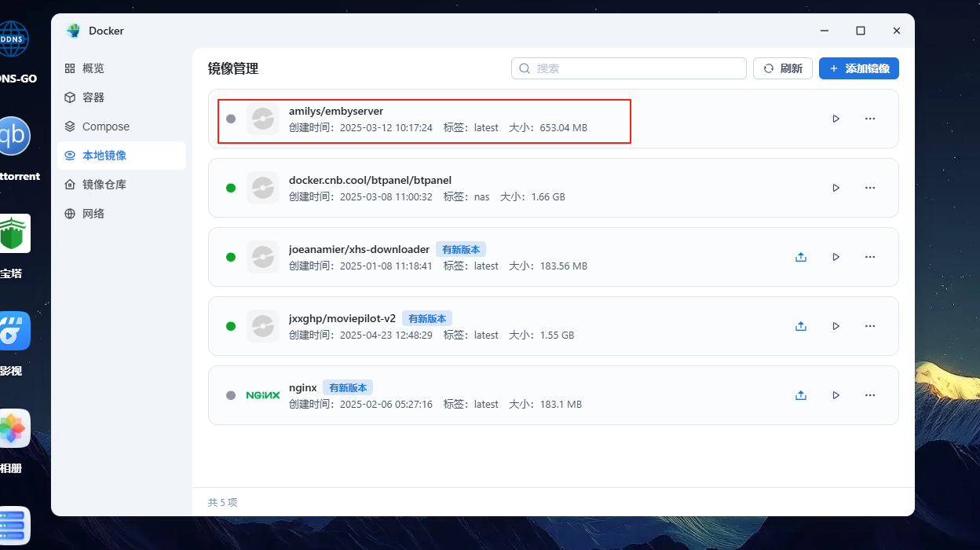Click 有新版本 badge on moviepilot-v2
Image resolution: width=980 pixels, height=550 pixels.
click(427, 318)
